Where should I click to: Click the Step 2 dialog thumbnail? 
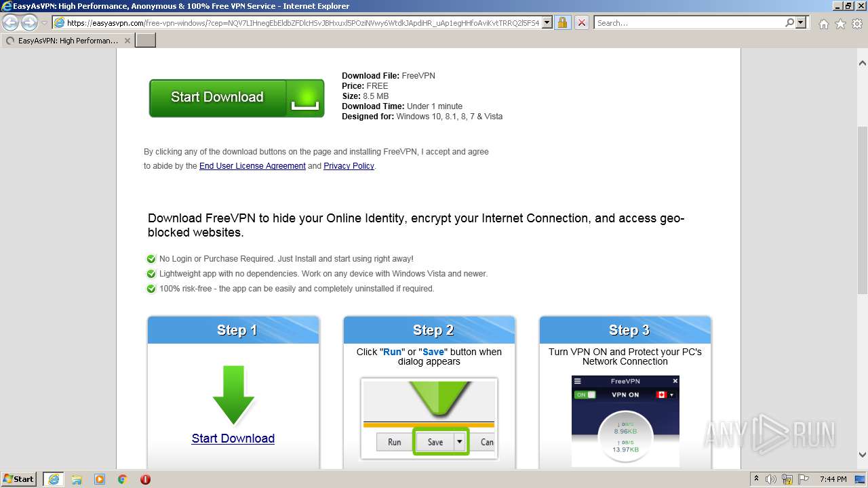click(429, 418)
